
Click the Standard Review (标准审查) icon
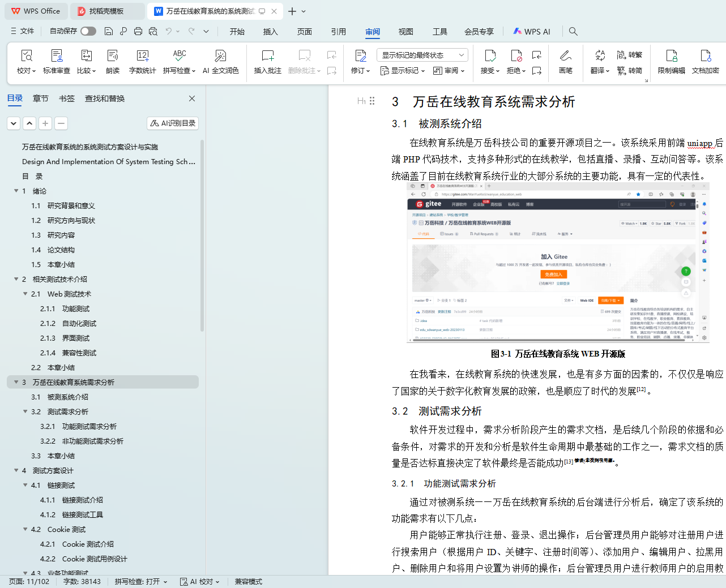pyautogui.click(x=57, y=56)
